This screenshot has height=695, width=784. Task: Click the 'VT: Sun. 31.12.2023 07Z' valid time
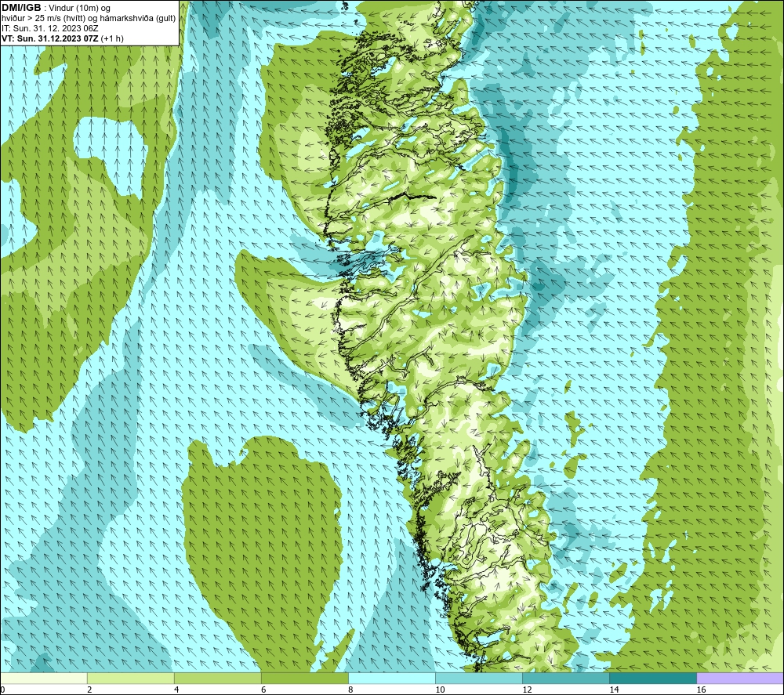(x=50, y=38)
